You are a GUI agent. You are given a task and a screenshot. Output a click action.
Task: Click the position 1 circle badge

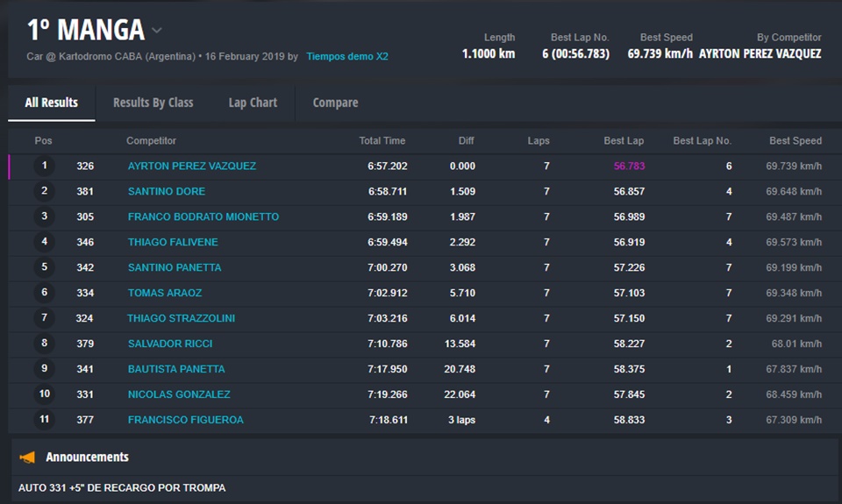(44, 166)
